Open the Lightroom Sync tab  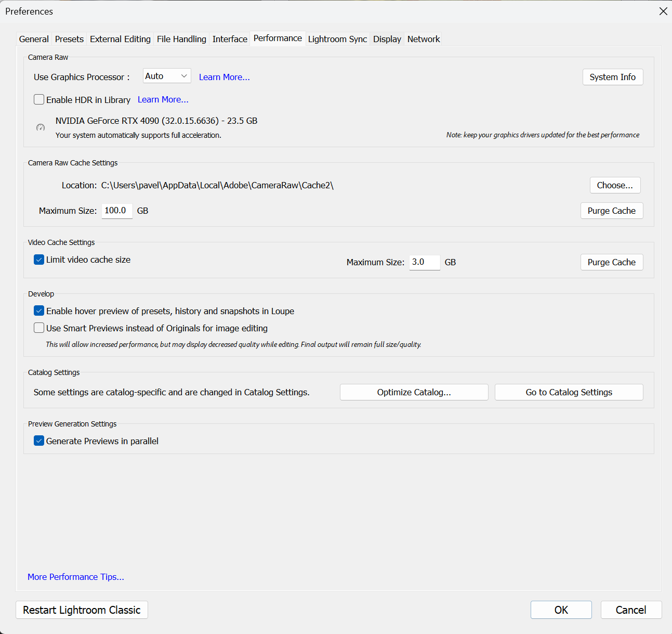click(337, 38)
